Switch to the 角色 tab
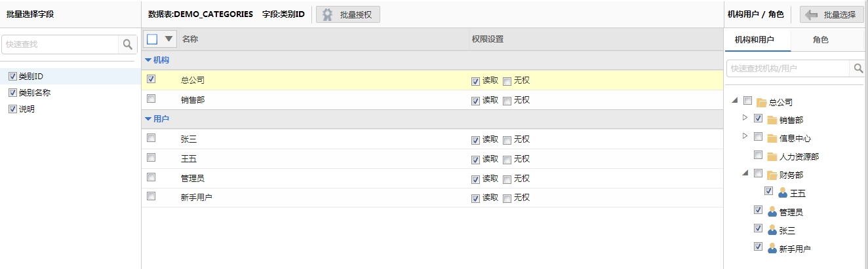This screenshot has height=269, width=868. tap(821, 40)
